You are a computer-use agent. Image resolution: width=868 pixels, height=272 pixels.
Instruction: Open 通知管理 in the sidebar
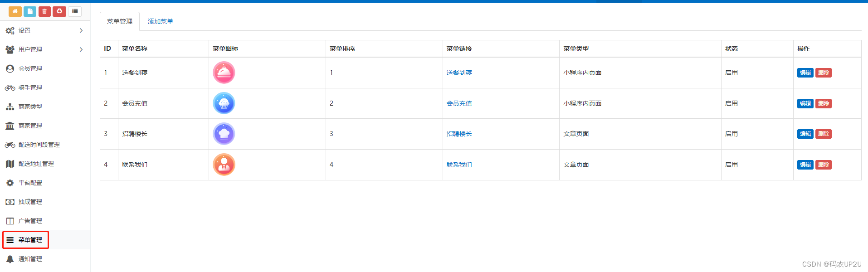[x=30, y=259]
